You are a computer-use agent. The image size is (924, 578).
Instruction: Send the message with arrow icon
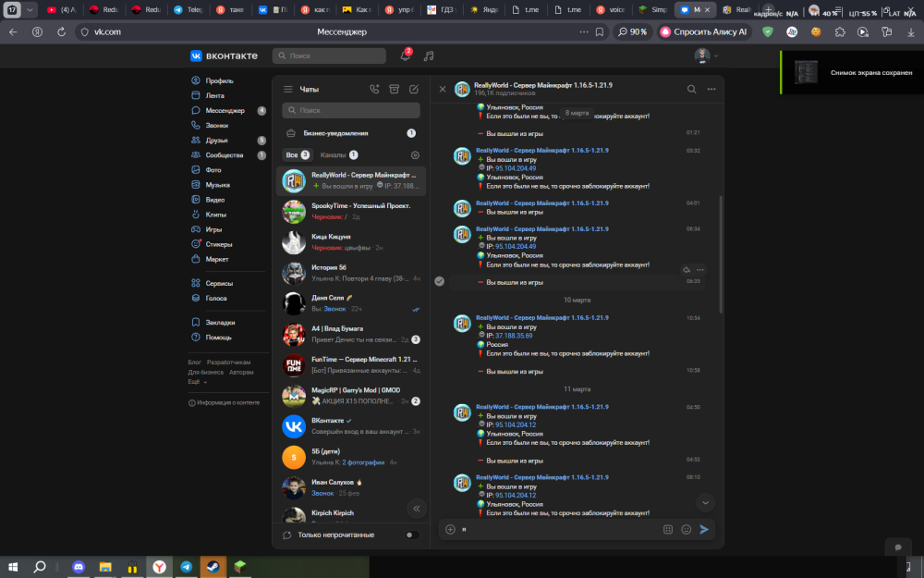704,530
